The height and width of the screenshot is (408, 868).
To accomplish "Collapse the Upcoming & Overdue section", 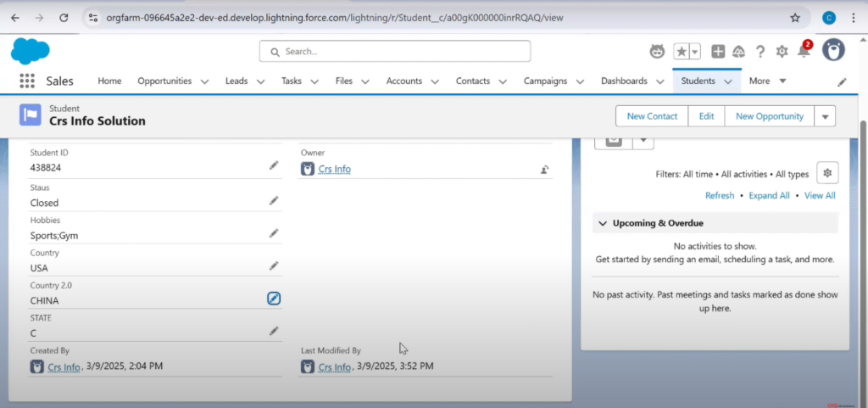I will [x=603, y=223].
